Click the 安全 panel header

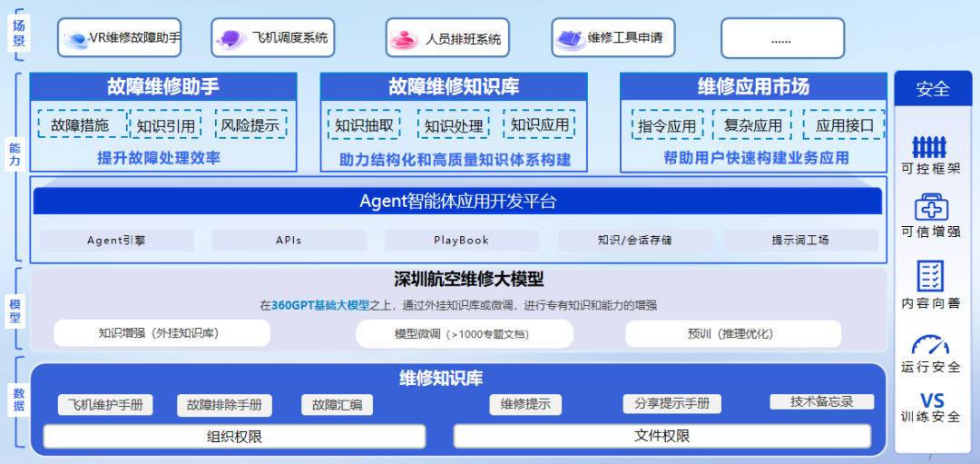click(x=933, y=89)
